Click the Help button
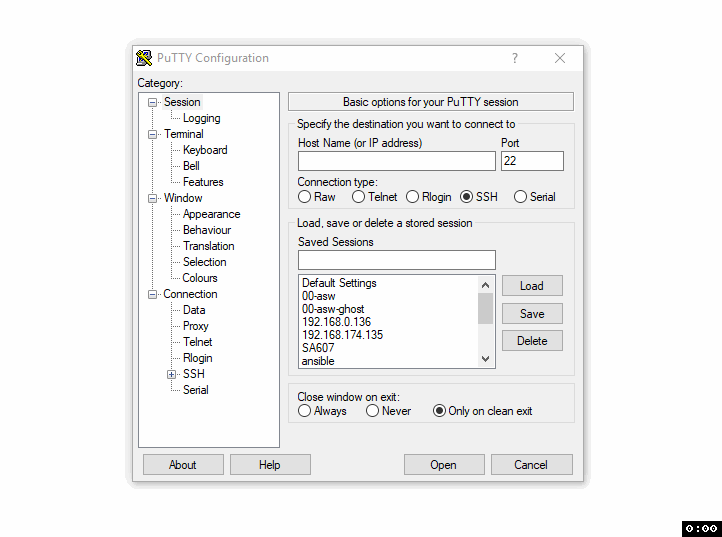 coord(270,465)
